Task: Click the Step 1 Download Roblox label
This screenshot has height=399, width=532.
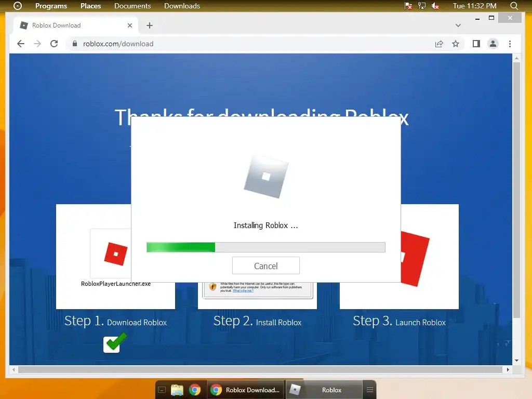Action: point(115,321)
